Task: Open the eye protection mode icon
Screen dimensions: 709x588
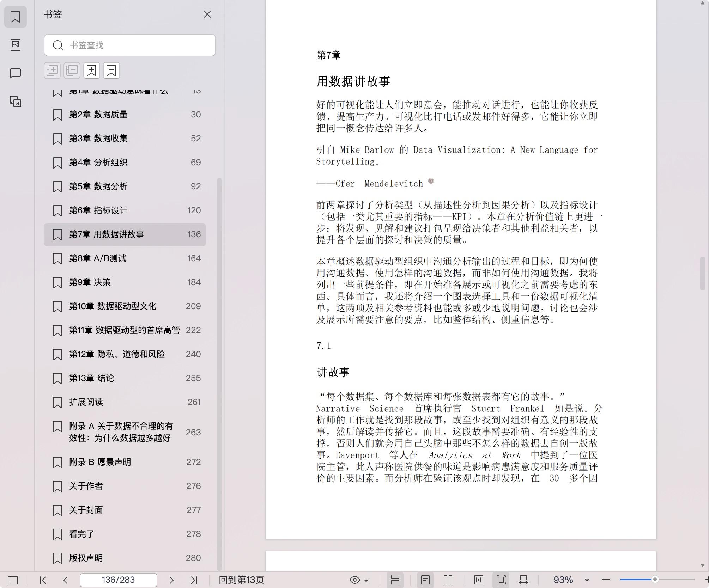Action: point(354,580)
